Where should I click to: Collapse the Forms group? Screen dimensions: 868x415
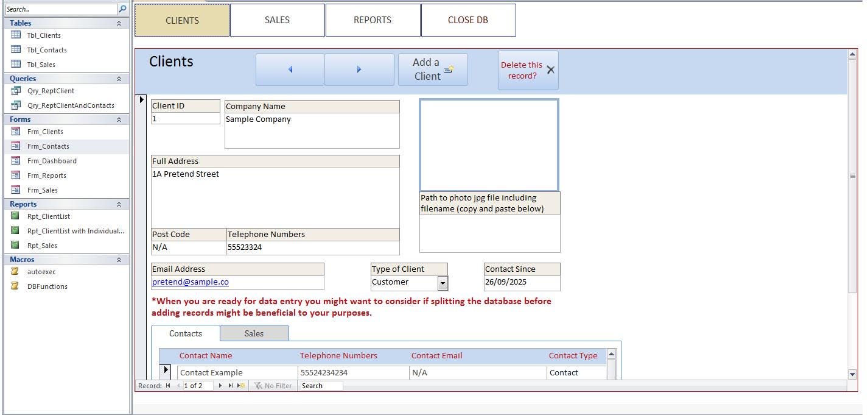(x=119, y=119)
